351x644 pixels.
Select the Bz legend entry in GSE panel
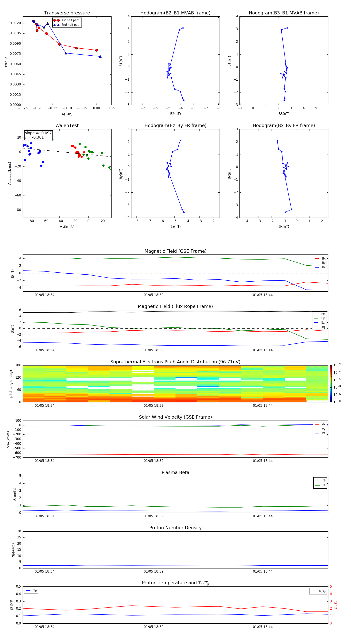click(x=320, y=267)
